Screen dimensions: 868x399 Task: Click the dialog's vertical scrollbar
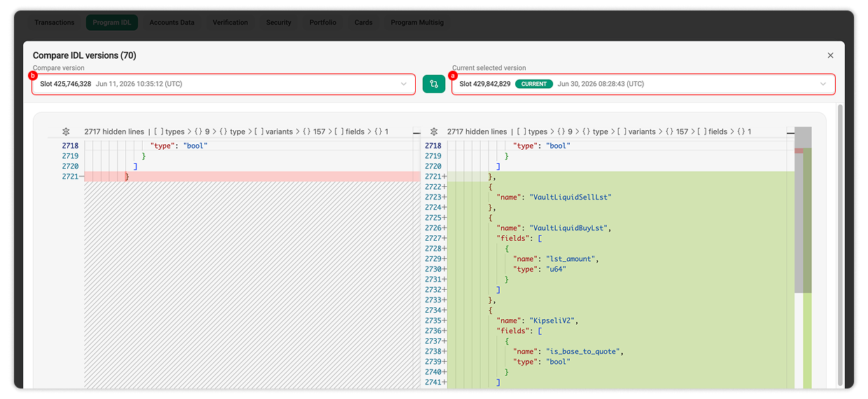[840, 245]
